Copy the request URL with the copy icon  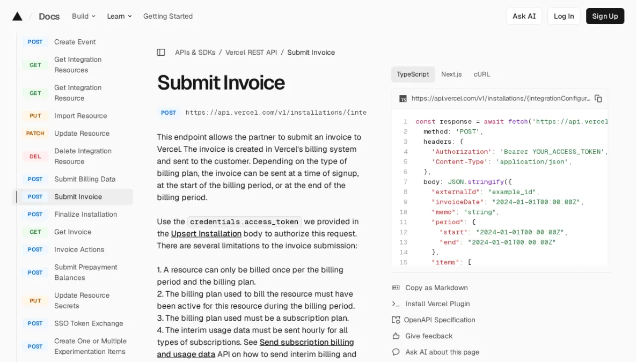pyautogui.click(x=598, y=99)
